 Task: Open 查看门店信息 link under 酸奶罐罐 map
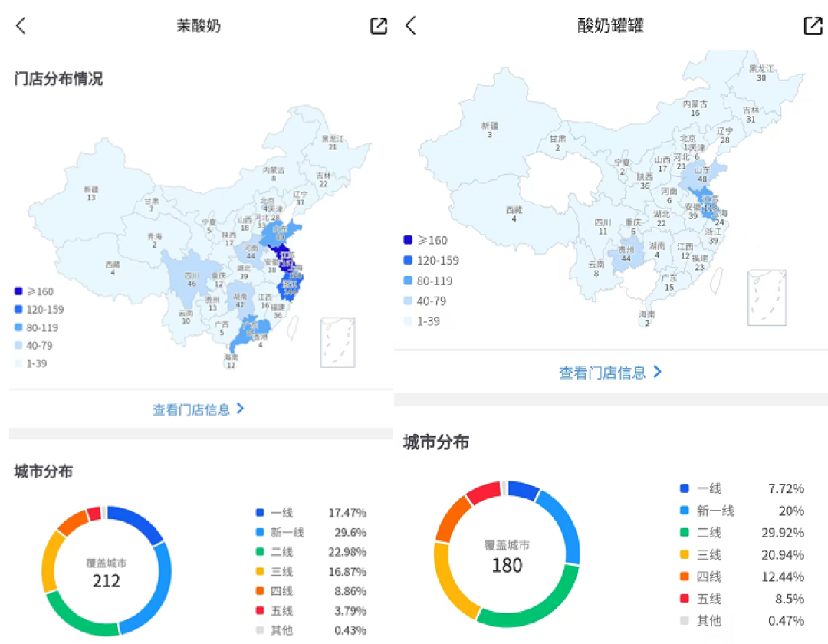click(610, 372)
